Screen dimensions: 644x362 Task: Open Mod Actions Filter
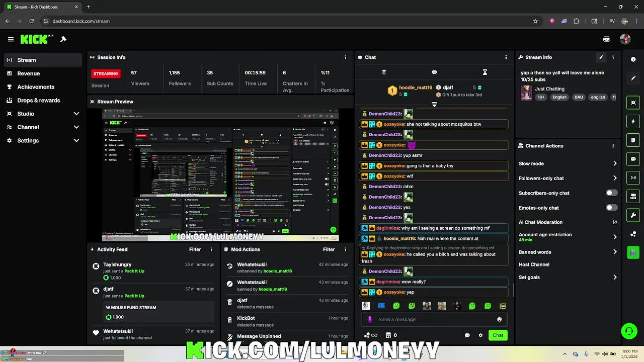click(329, 249)
